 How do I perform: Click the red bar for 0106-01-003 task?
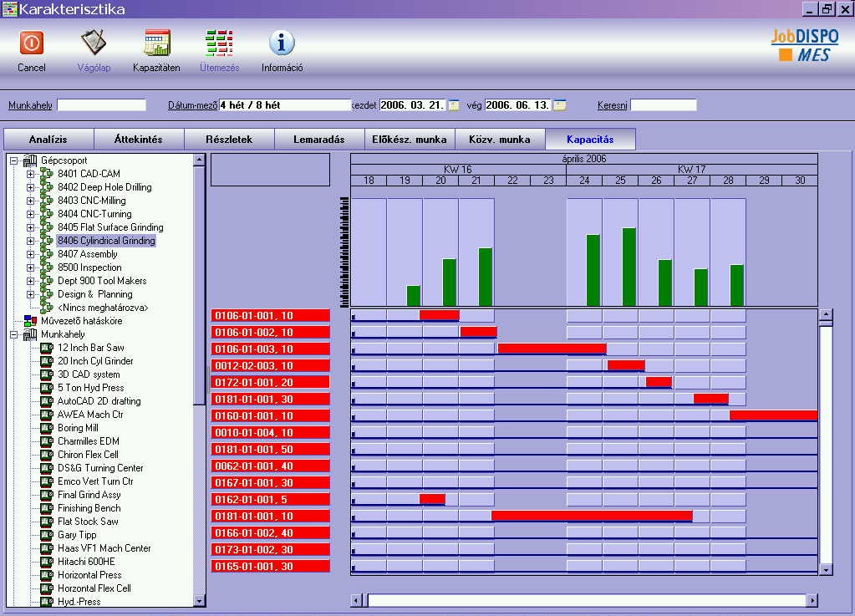552,349
